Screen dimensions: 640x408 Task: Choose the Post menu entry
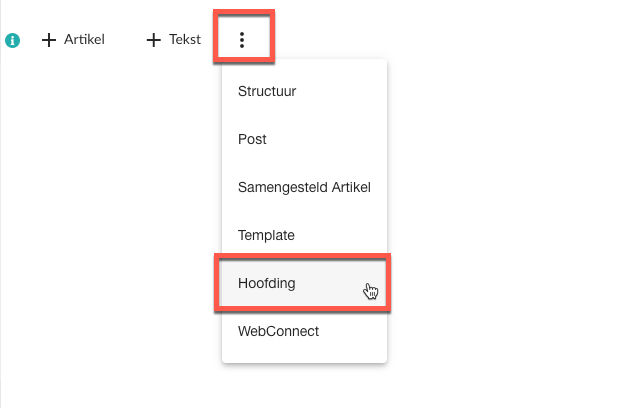pyautogui.click(x=304, y=140)
